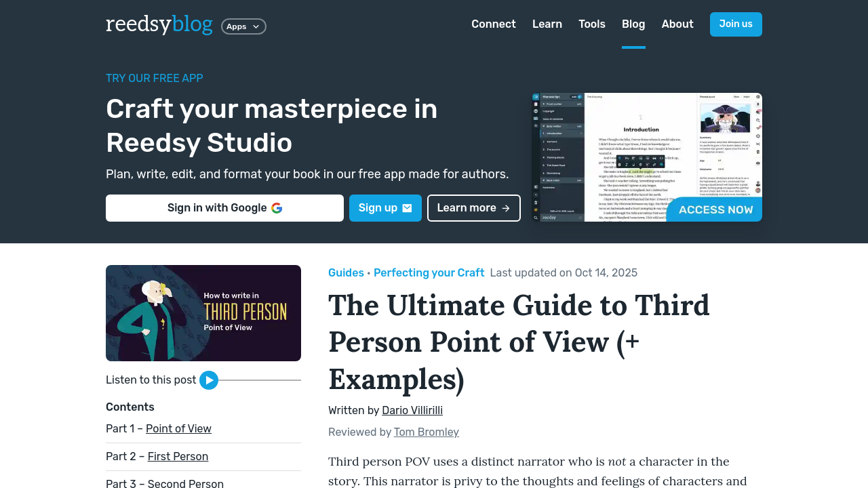Click the Reedsy Studio app preview image

click(x=647, y=157)
